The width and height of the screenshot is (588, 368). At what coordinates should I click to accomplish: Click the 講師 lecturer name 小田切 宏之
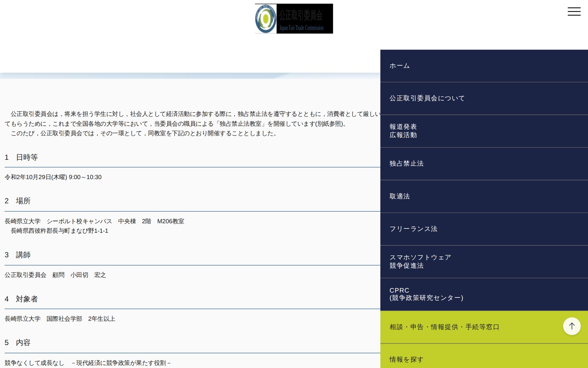(89, 275)
